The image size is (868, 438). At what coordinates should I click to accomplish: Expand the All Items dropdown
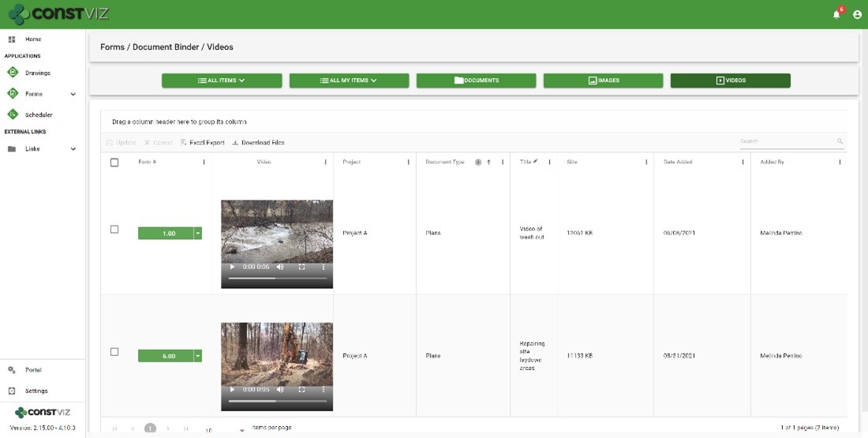tap(222, 80)
